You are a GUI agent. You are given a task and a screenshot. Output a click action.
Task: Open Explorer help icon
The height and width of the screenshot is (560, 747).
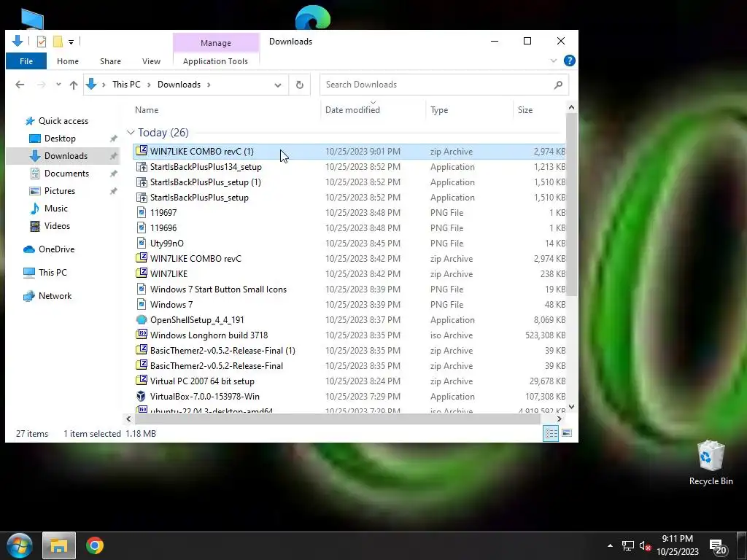point(569,61)
